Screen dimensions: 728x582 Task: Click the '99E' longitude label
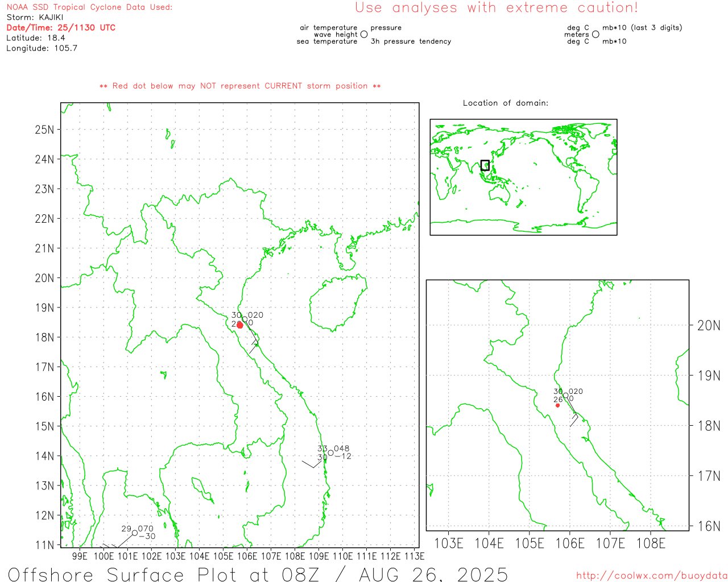point(80,556)
